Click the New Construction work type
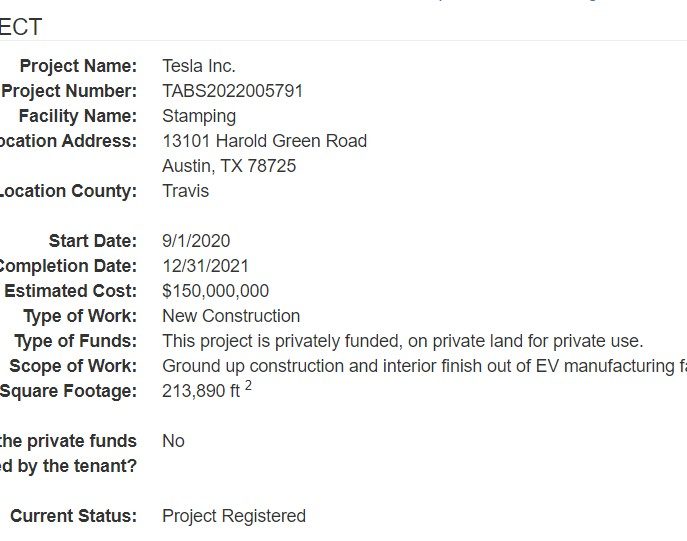The height and width of the screenshot is (541, 687). (x=231, y=316)
